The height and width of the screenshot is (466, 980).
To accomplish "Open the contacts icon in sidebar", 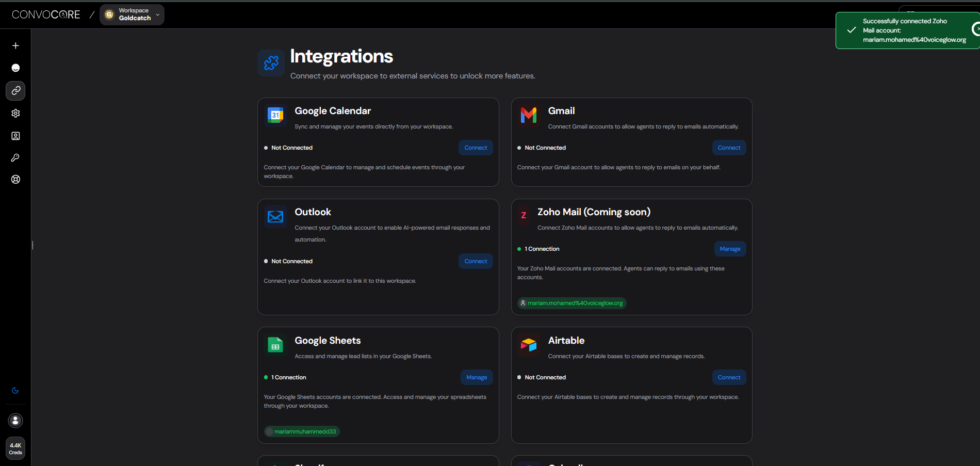I will [x=15, y=136].
